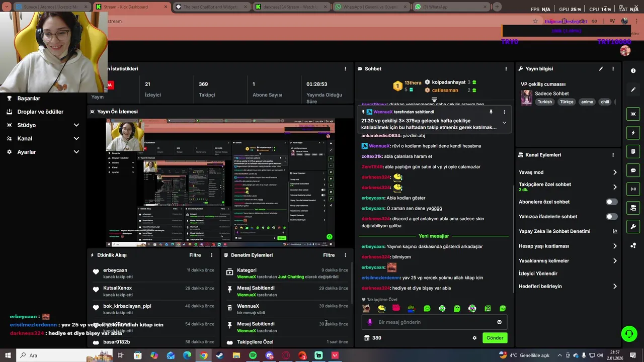Screen dimensions: 644x362
Task: Click the broadcast signal icon in right sidebar
Action: 633,189
